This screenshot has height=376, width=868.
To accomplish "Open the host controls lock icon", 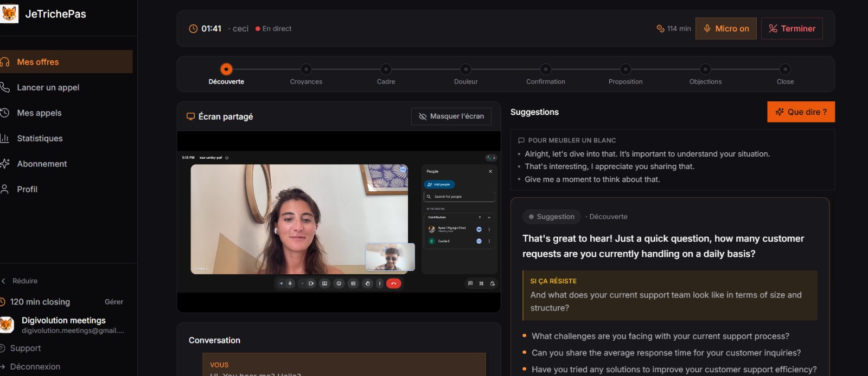I will pos(492,283).
